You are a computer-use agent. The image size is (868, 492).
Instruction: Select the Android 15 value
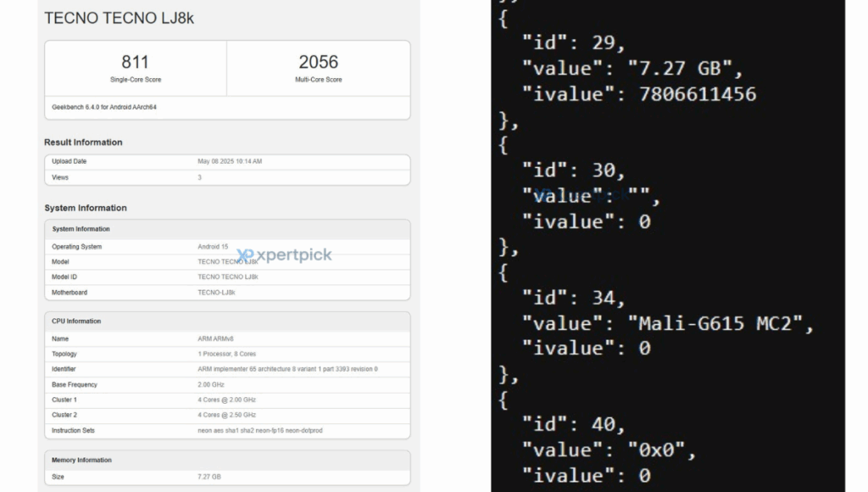213,247
